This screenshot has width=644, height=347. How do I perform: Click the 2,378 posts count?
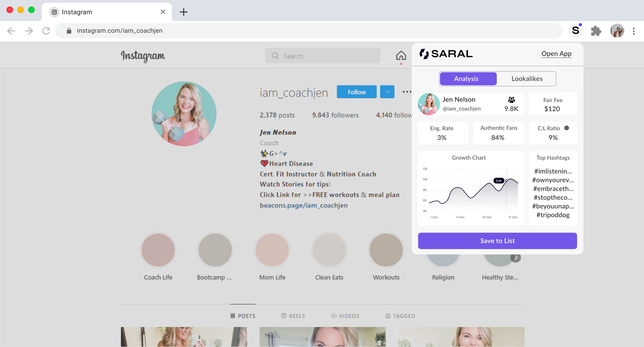tap(277, 115)
